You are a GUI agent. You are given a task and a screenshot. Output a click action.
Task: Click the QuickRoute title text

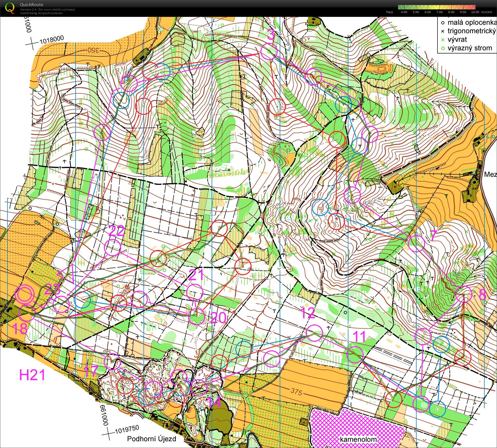(x=32, y=5)
